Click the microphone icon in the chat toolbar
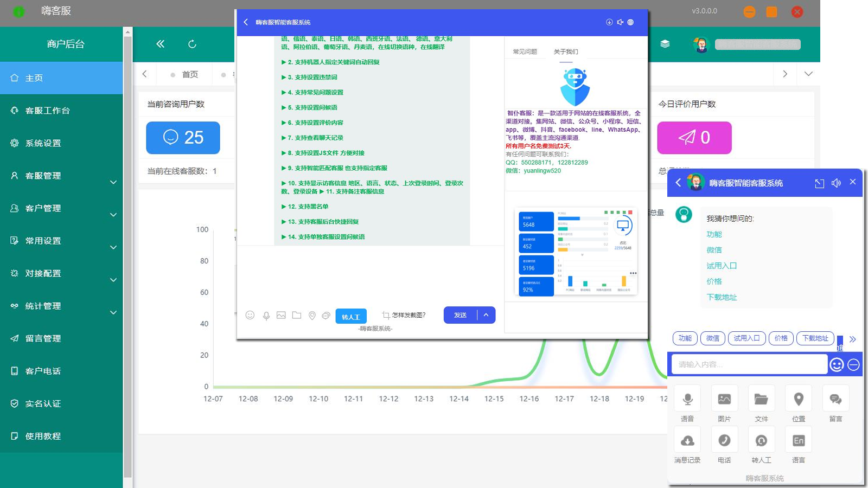Screen dimensions: 868x488 point(266,316)
